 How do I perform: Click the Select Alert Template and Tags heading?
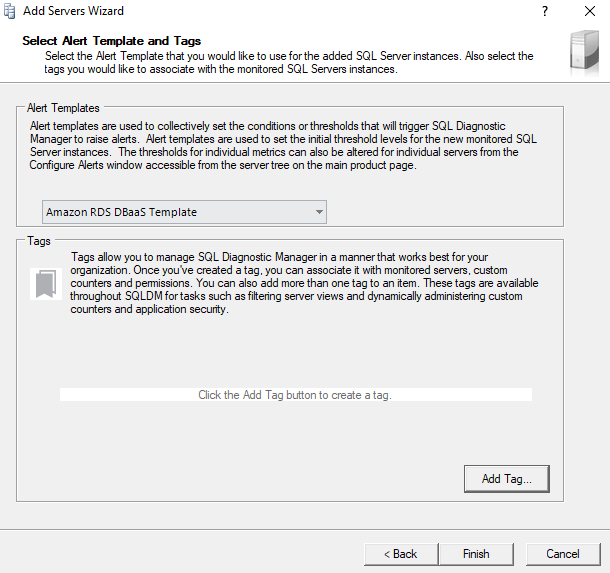[111, 41]
